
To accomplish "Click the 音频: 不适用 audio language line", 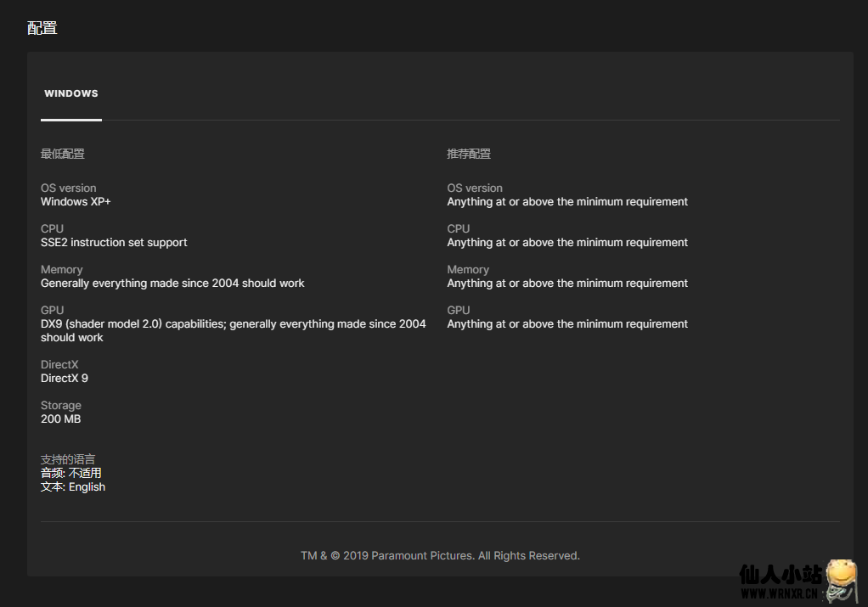I will click(x=71, y=474).
